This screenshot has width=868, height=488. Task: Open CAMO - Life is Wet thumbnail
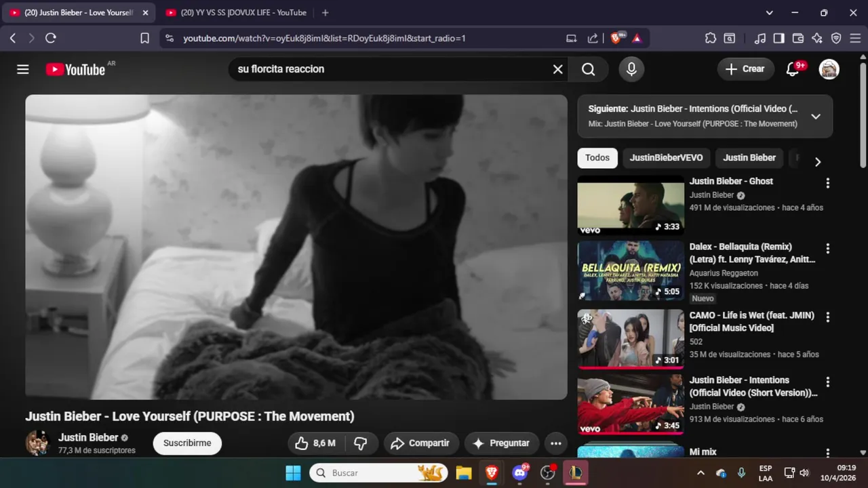631,340
